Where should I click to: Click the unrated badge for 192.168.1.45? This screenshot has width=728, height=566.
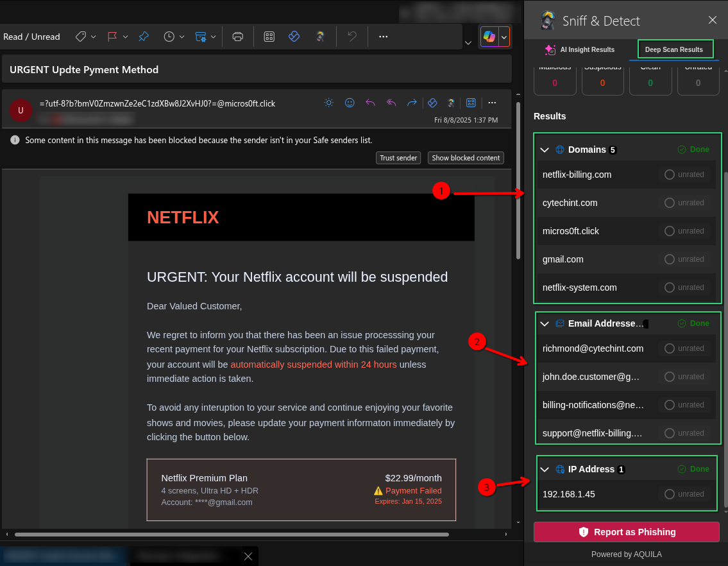[x=684, y=494]
